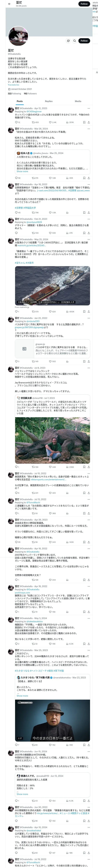
Task: Bookmark the Jan 22, 2022 post
Action: pyautogui.click(x=84, y=362)
